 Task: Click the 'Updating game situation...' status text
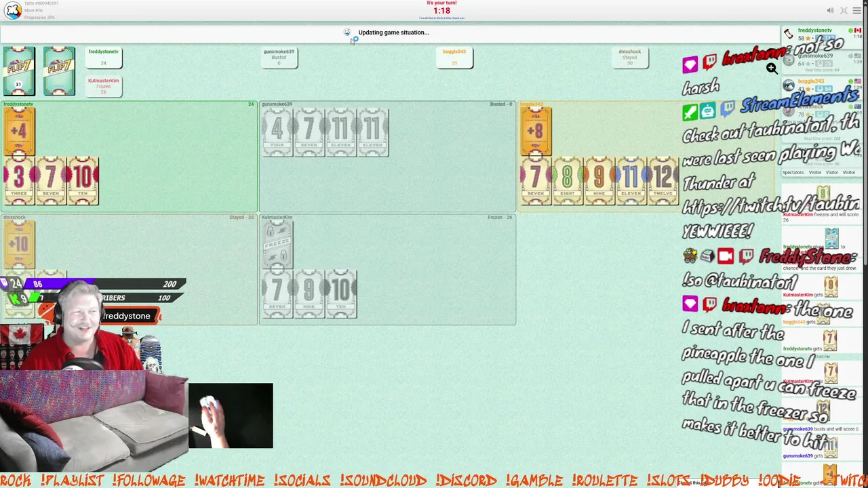pyautogui.click(x=393, y=33)
